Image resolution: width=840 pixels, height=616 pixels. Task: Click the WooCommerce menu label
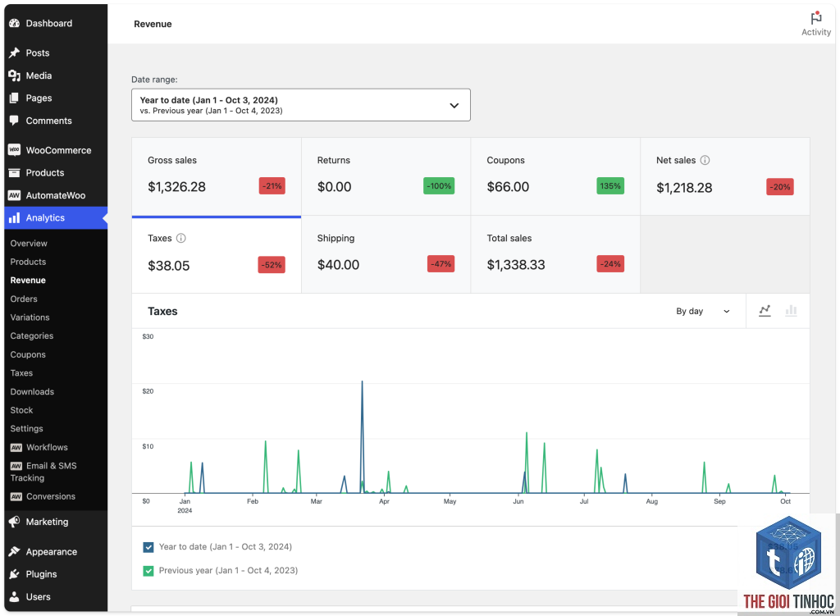(x=58, y=150)
